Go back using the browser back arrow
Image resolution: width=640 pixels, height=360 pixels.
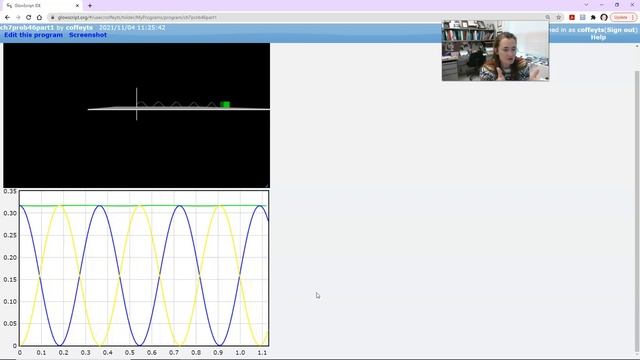(x=7, y=18)
